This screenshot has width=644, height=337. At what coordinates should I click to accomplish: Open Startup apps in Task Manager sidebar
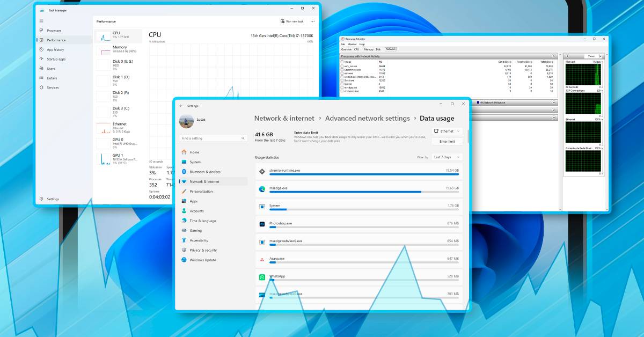coord(41,59)
